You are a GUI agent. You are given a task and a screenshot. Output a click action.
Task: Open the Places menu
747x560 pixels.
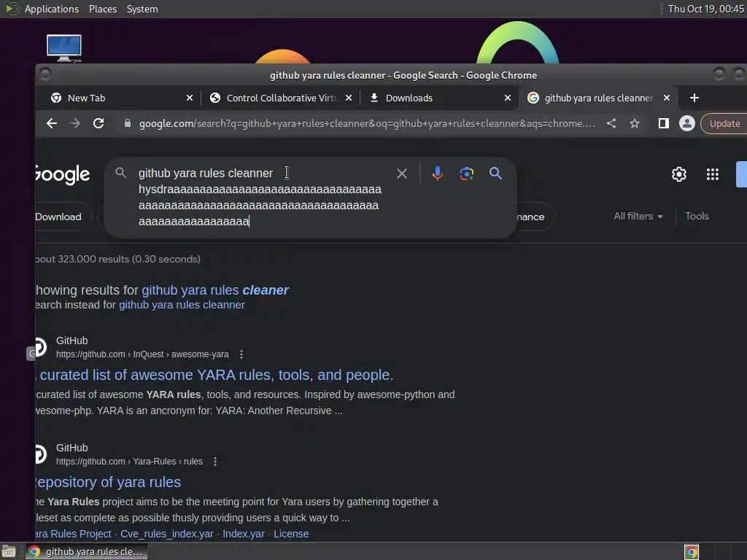tap(103, 9)
